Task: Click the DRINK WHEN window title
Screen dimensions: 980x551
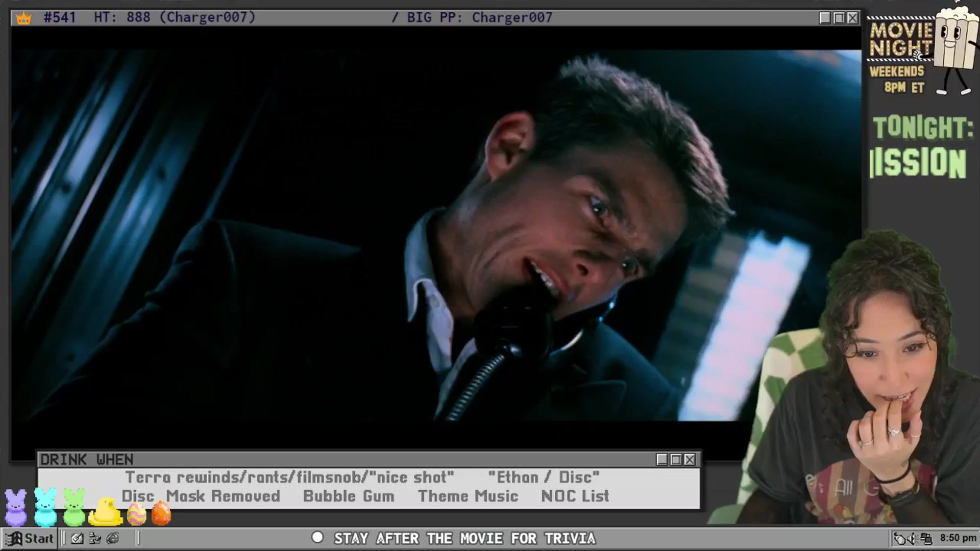Action: pos(87,460)
